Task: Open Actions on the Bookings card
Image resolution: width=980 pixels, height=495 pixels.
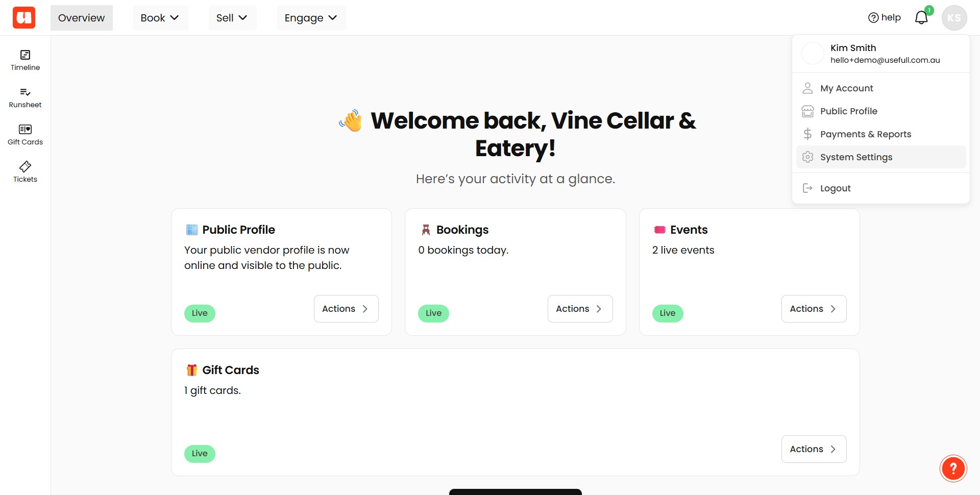Action: 580,309
